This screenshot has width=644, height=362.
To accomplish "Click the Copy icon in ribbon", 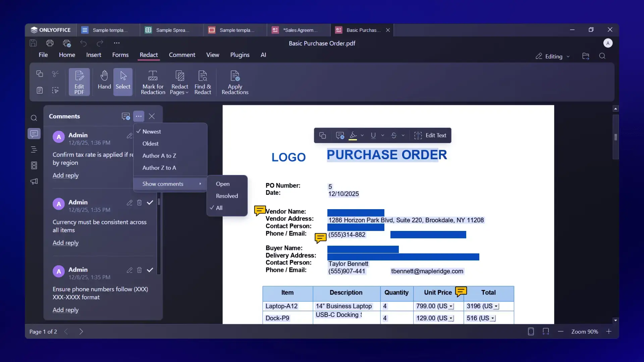I will (40, 73).
